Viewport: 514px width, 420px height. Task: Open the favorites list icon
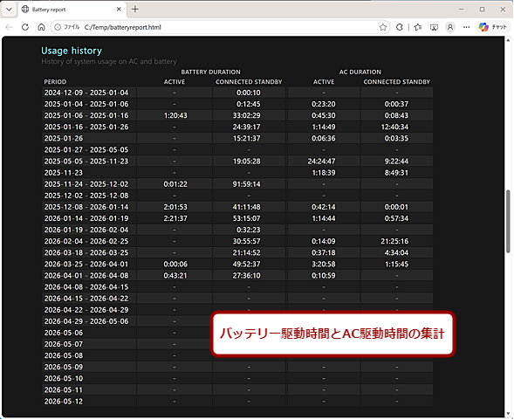[x=418, y=27]
